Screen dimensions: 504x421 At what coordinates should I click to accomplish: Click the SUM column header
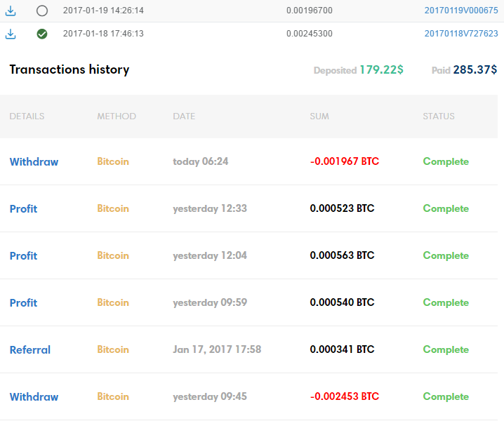click(x=319, y=116)
